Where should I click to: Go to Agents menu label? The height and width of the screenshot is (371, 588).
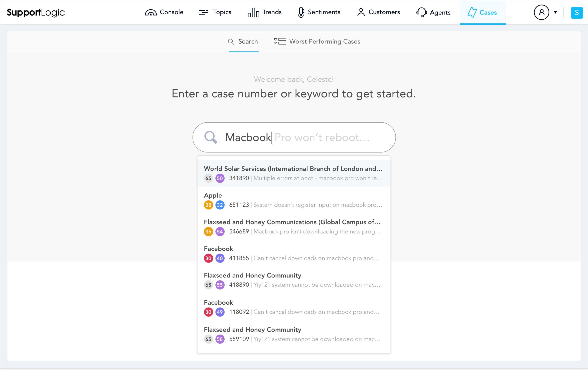click(440, 12)
